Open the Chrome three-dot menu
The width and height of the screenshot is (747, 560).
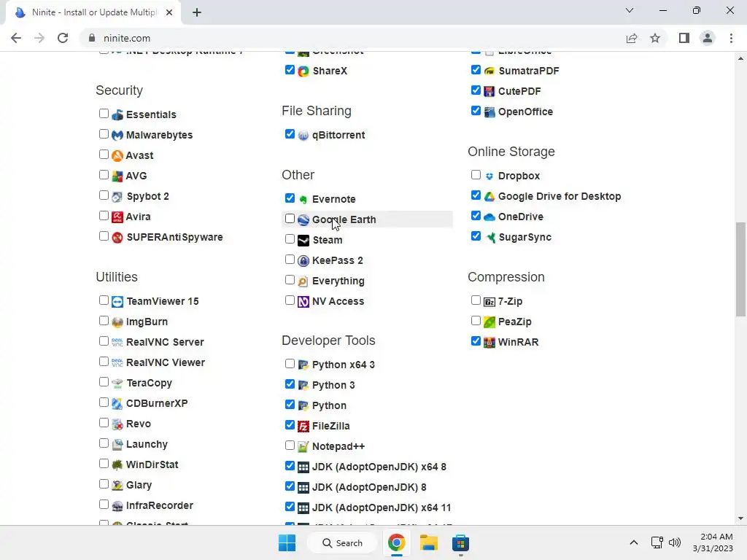[731, 38]
